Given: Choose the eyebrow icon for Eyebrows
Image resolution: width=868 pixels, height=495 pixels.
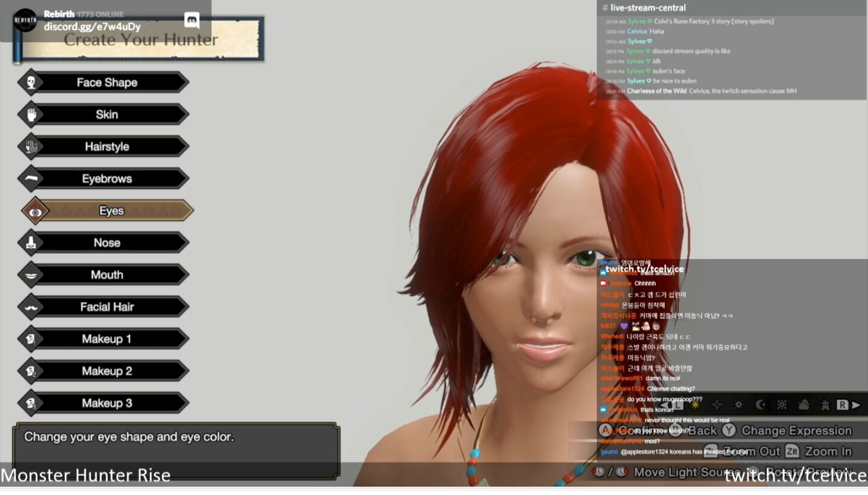Looking at the screenshot, I should 31,178.
